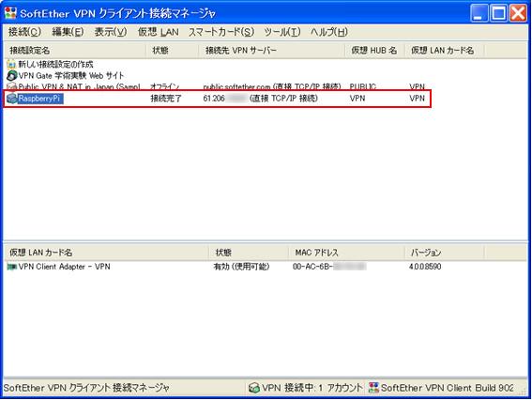This screenshot has height=400, width=532.
Task: Click the RaspberryPi connection icon
Action: coord(12,99)
